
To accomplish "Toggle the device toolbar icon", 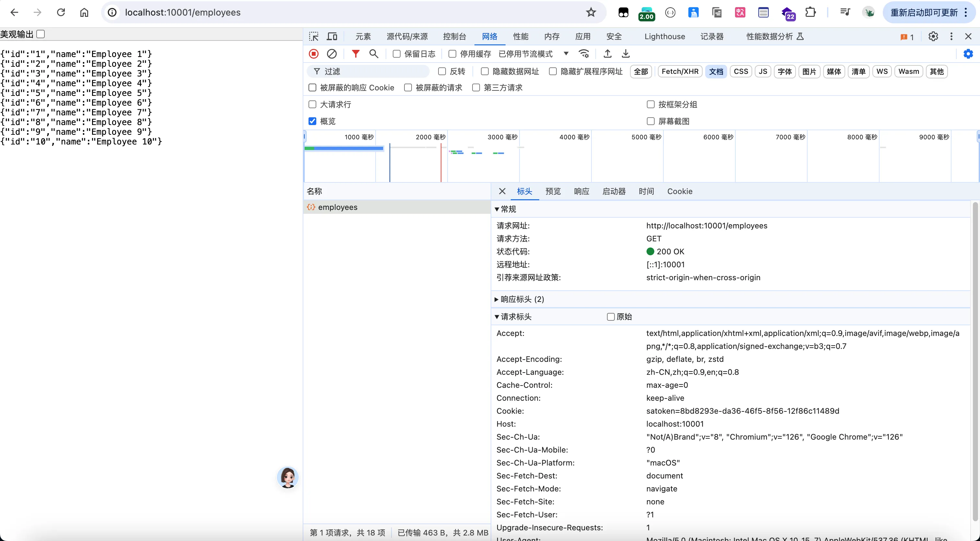I will [332, 37].
